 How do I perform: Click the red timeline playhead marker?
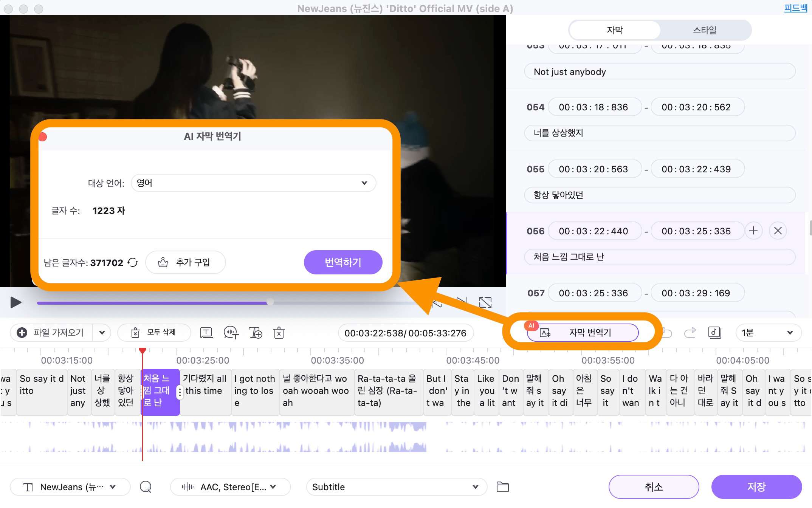pos(143,351)
